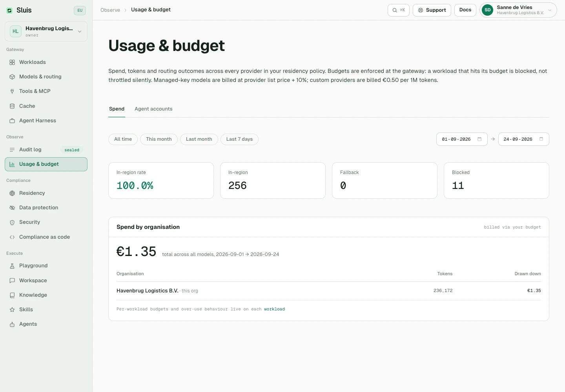The image size is (565, 392).
Task: Click the 236,172 tokens value
Action: 443,291
